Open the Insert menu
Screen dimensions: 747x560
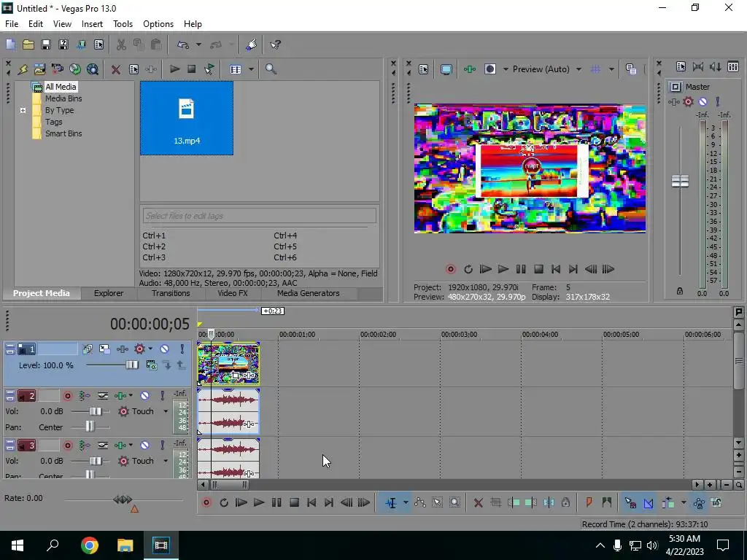[92, 24]
